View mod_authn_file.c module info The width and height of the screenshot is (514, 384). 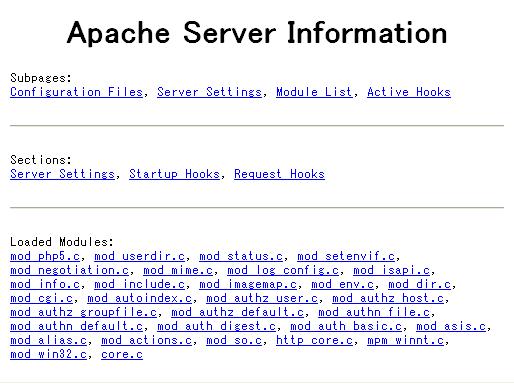tap(374, 312)
